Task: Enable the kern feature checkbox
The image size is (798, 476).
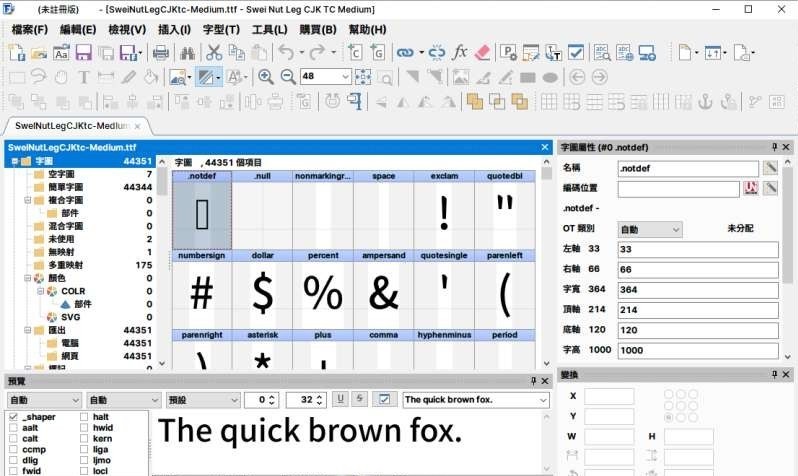Action: [x=84, y=438]
